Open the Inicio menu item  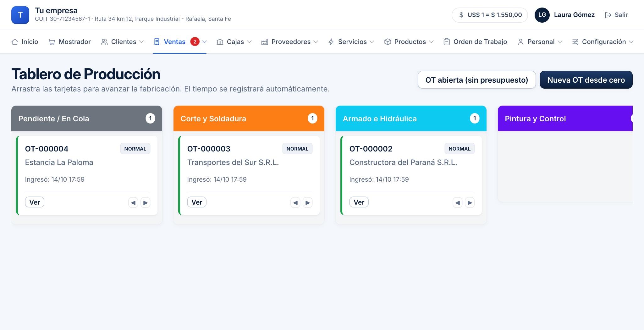pos(25,42)
